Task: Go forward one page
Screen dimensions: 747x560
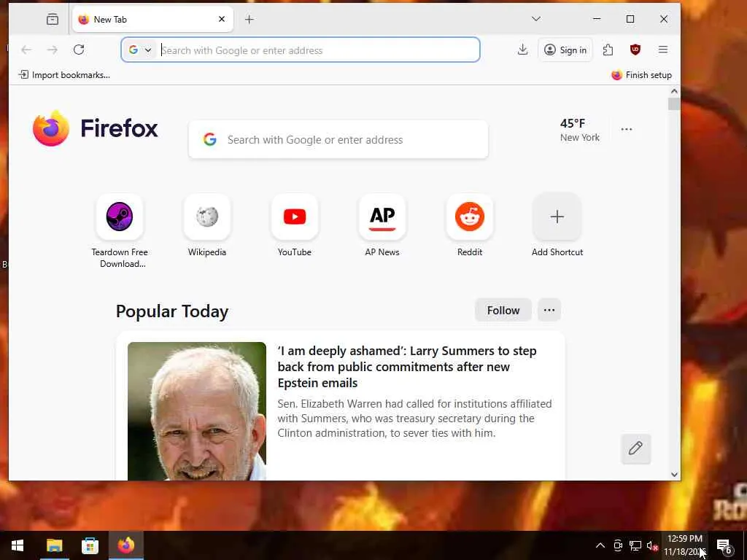Action: [53, 50]
